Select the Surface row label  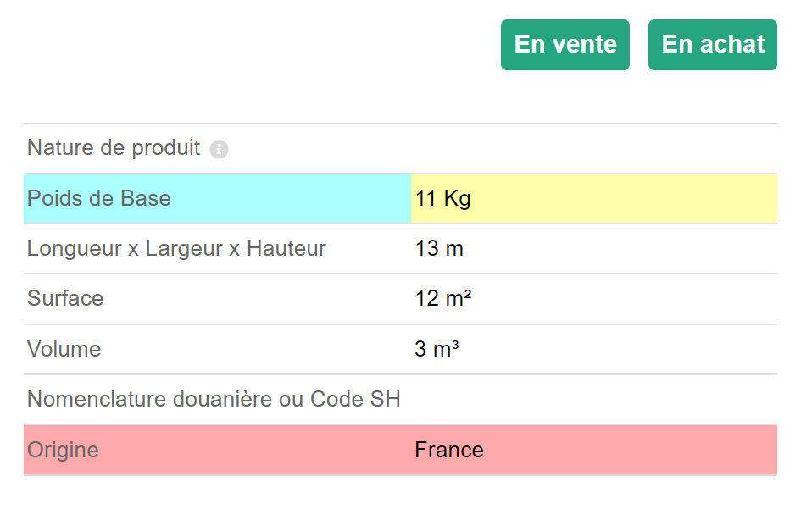click(65, 299)
